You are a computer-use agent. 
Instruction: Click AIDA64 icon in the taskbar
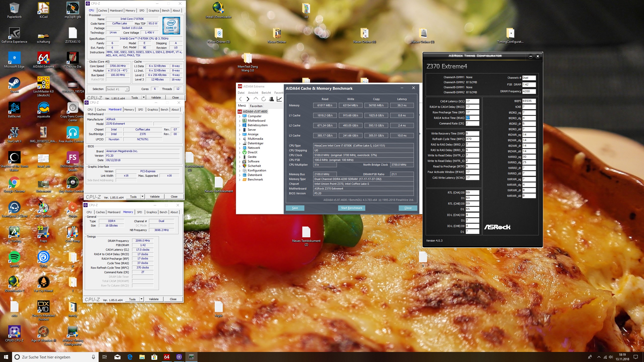click(x=167, y=357)
